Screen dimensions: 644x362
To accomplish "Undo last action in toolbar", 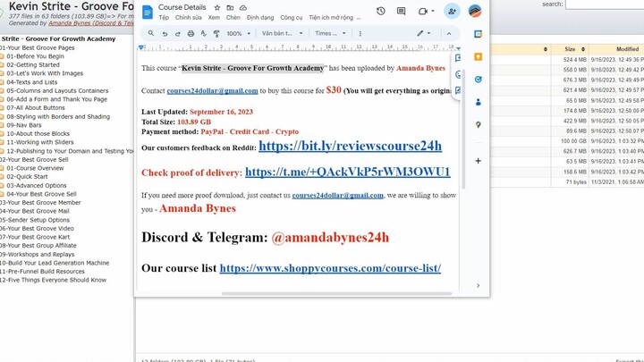I will (x=165, y=34).
